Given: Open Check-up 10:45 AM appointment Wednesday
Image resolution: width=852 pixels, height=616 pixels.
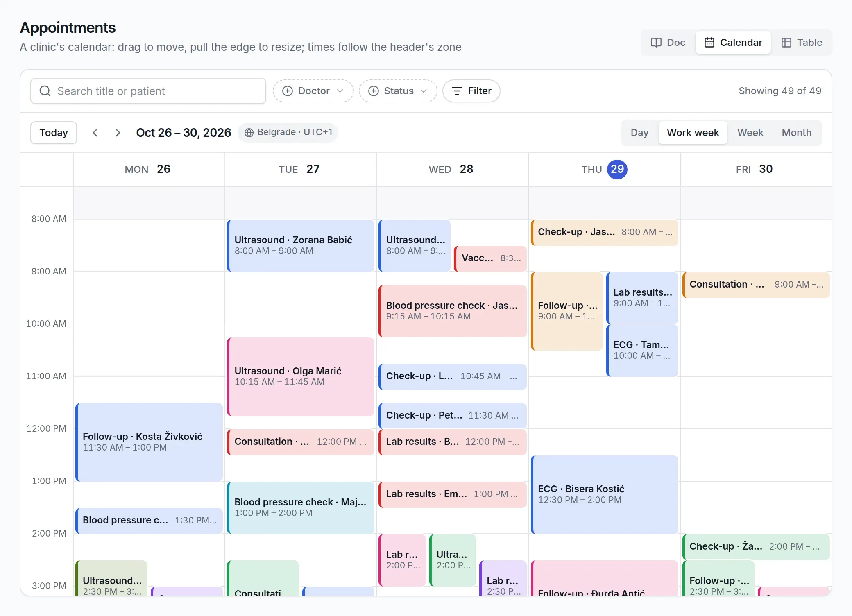Looking at the screenshot, I should 453,376.
